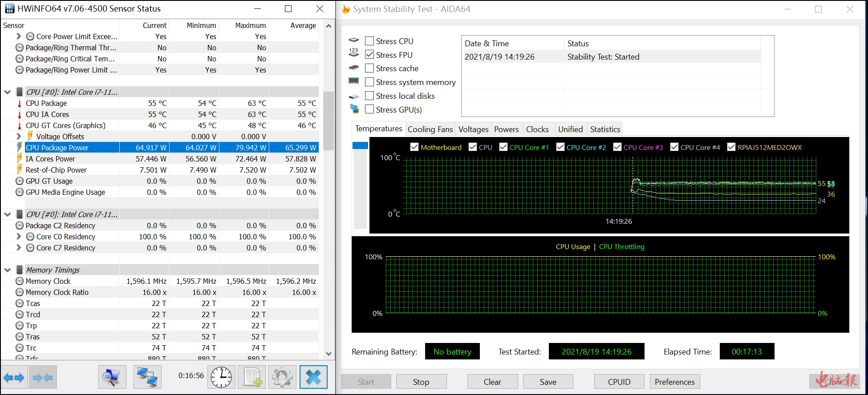This screenshot has width=868, height=395.
Task: Click the expand columns double-arrow icon
Action: [14, 378]
